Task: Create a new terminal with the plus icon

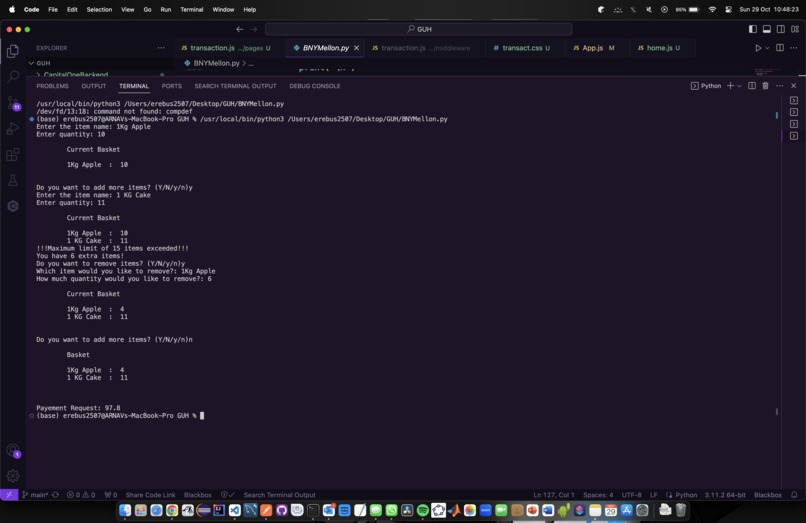Action: coord(730,86)
